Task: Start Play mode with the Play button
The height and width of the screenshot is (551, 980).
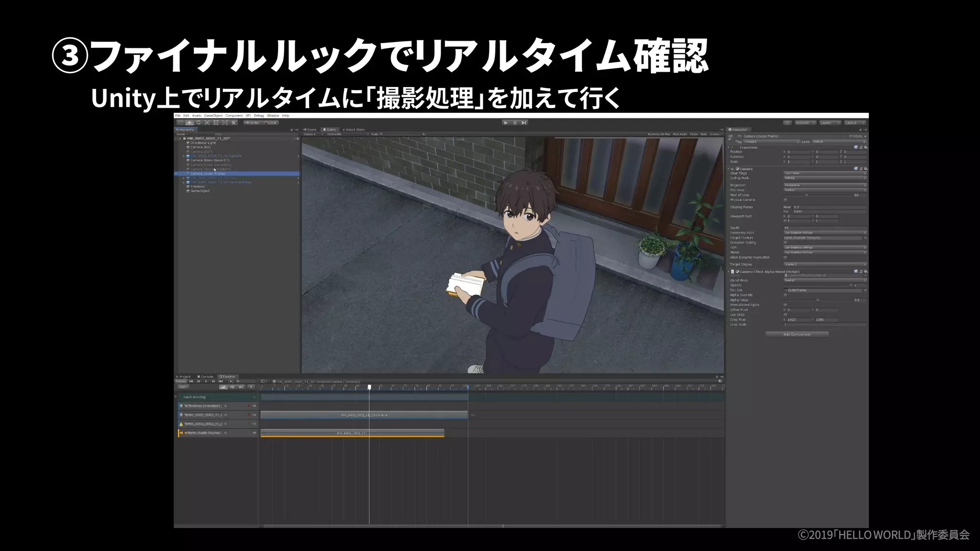Action: click(x=506, y=123)
